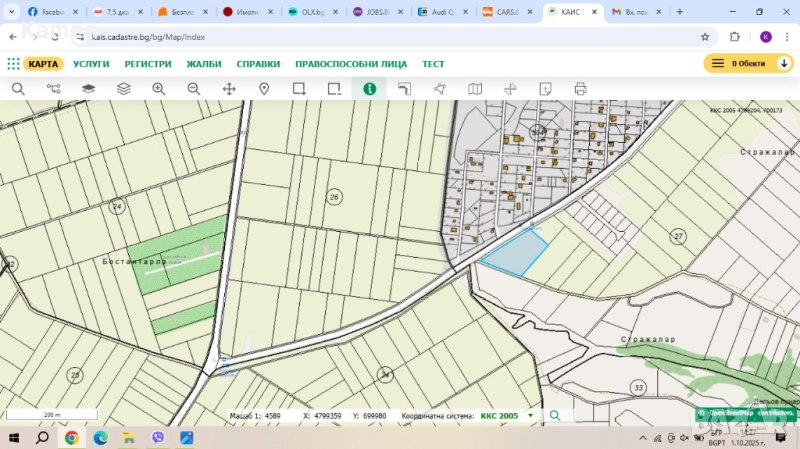This screenshot has height=449, width=800.
Task: Click the search magnifier tool in map toolbar
Action: click(18, 89)
